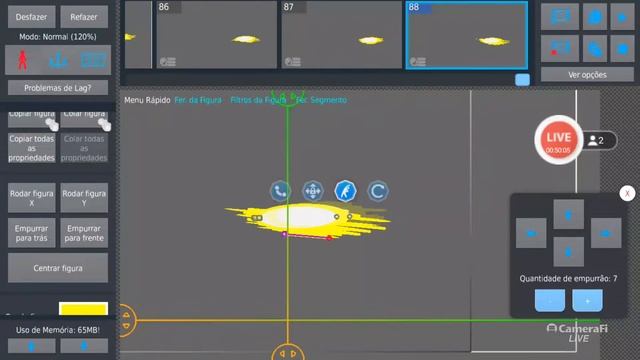Open frame 86 settings icon

(168, 62)
